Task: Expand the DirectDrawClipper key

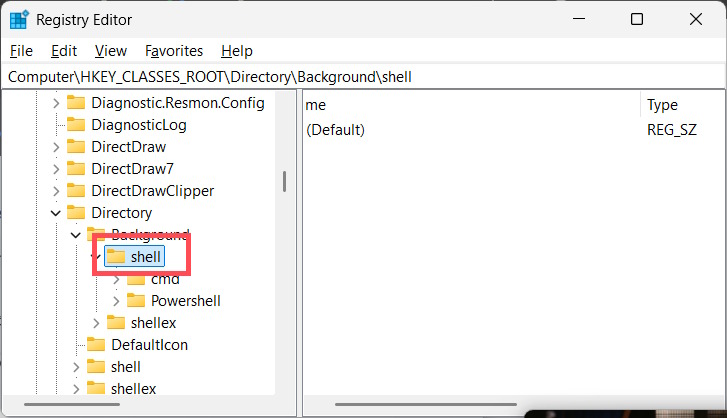Action: (x=56, y=191)
